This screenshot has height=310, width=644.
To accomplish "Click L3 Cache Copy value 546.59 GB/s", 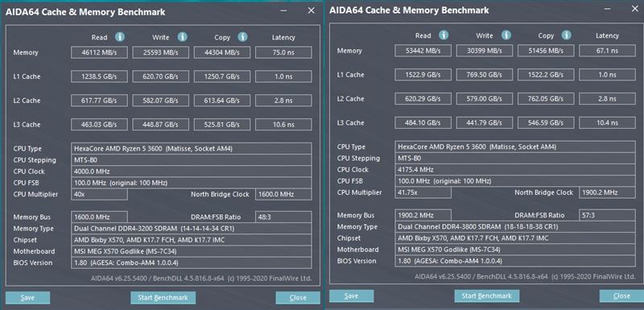I will (546, 122).
